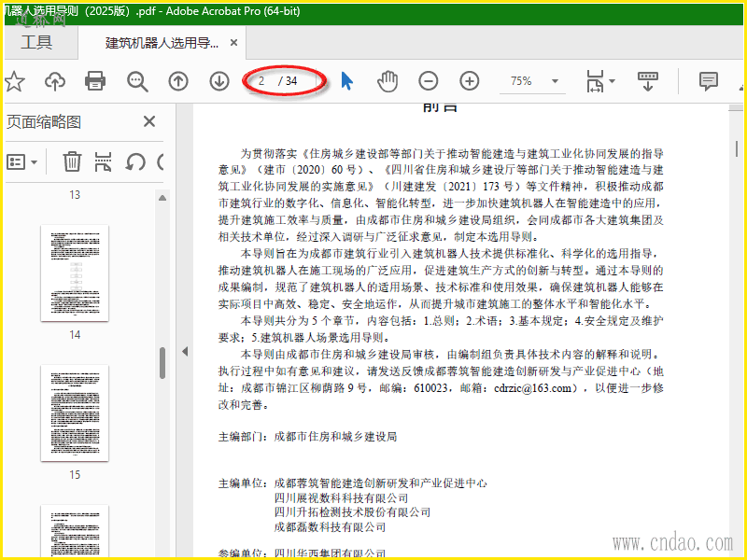
Task: Close the 建筑机器人选用导... document tab
Action: click(233, 43)
